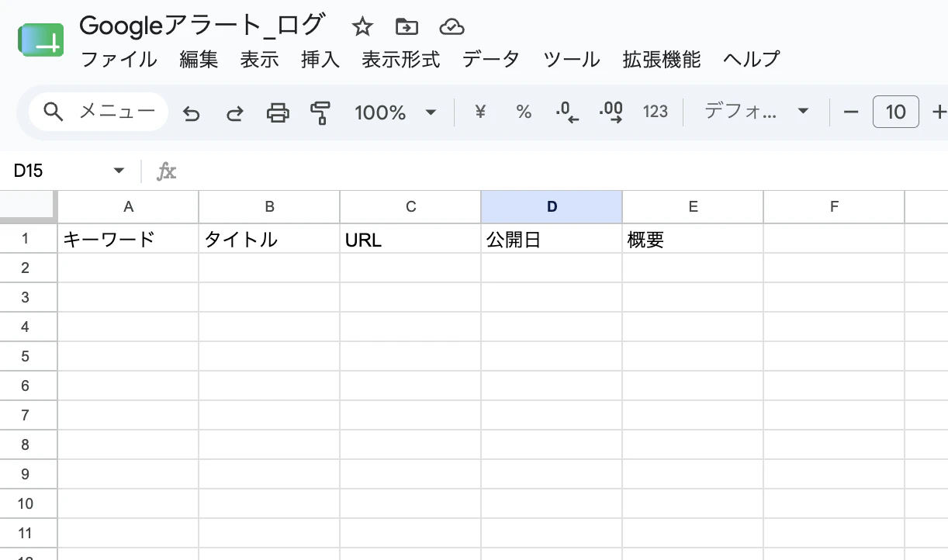Click the select-all corner box

coord(28,206)
